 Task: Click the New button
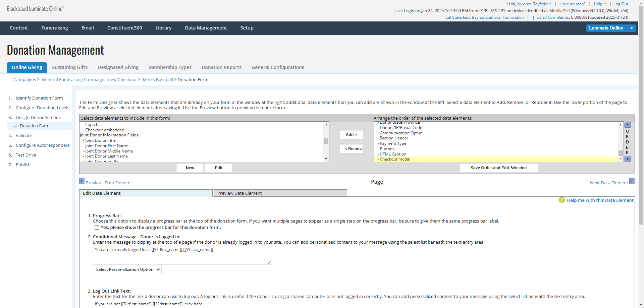click(x=190, y=168)
